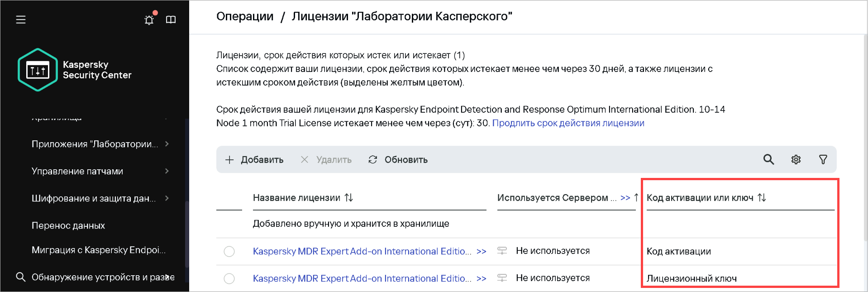Expand >> for license name in the Код активации row
Image resolution: width=868 pixels, height=292 pixels.
tap(482, 251)
